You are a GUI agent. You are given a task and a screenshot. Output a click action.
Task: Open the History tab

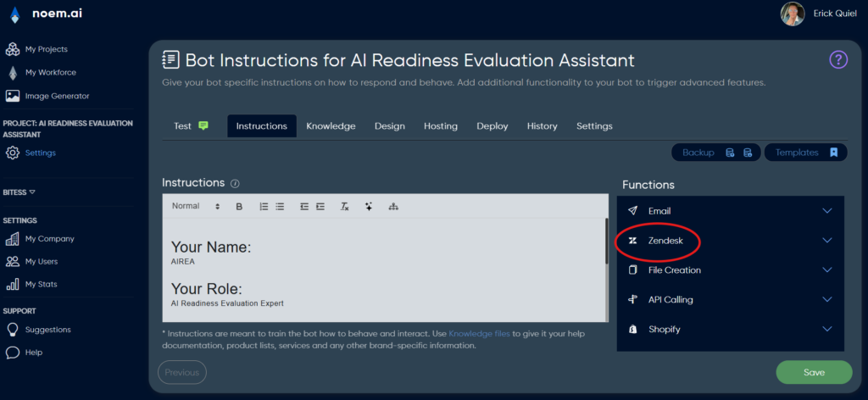click(x=542, y=126)
